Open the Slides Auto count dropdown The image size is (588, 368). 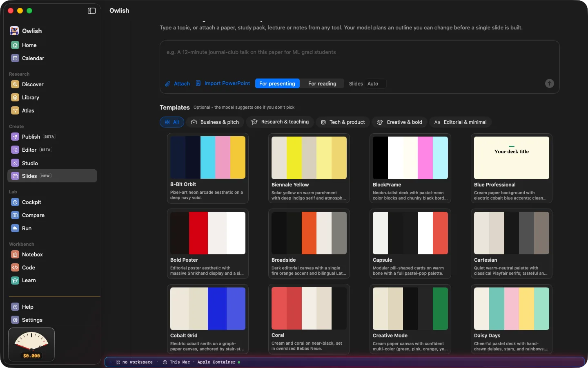tap(375, 83)
